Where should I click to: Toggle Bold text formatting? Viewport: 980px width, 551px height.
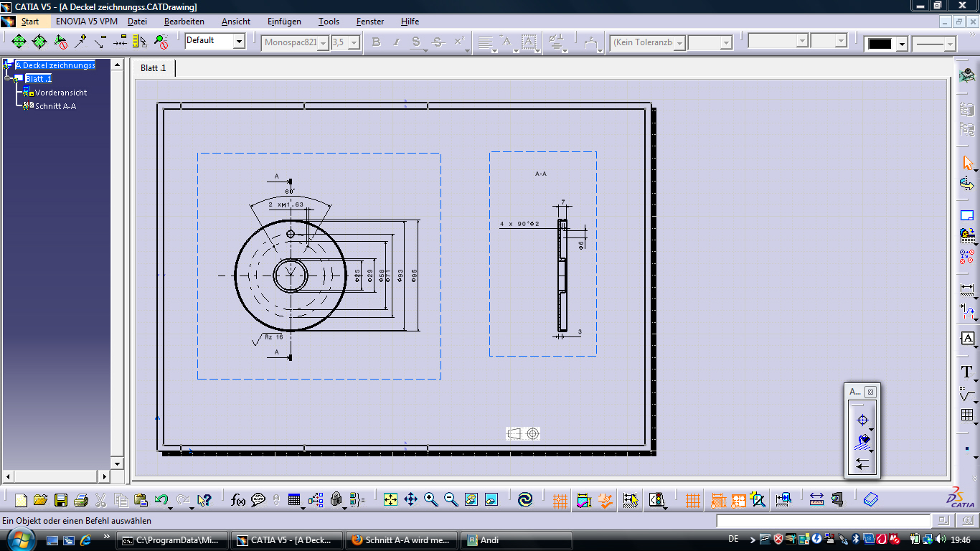pyautogui.click(x=376, y=42)
